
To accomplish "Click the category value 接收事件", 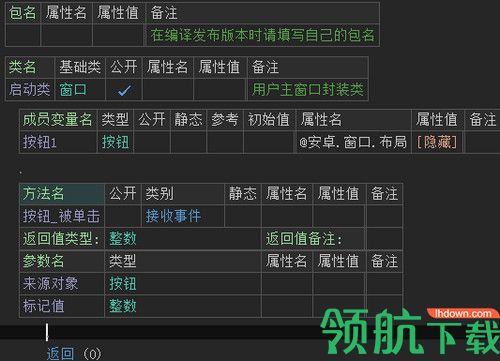I will [173, 216].
